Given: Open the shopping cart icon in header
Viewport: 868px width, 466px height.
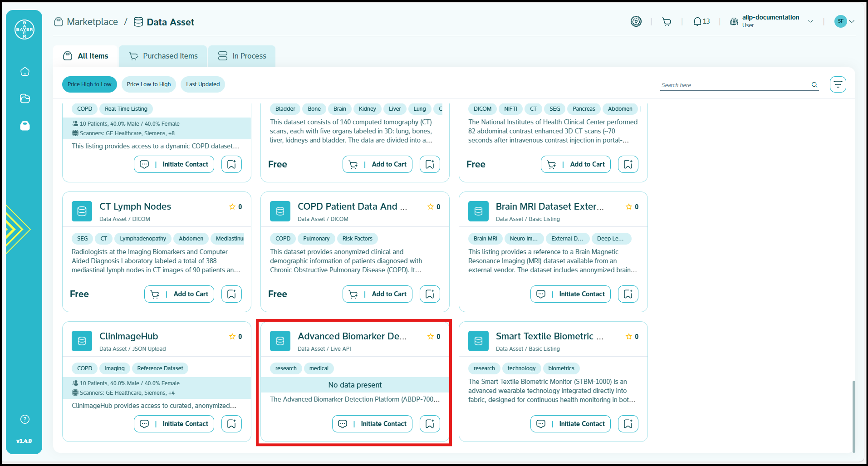Looking at the screenshot, I should pos(666,22).
